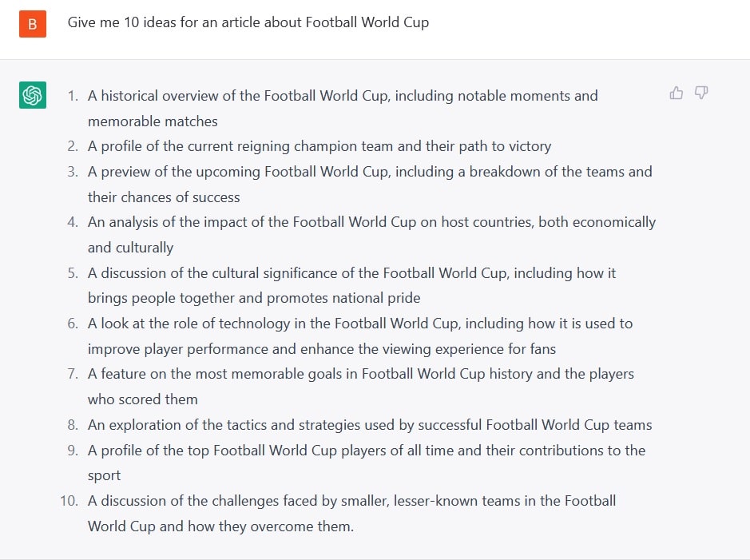750x560 pixels.
Task: Click the user prompt about Football World Cup
Action: click(248, 22)
